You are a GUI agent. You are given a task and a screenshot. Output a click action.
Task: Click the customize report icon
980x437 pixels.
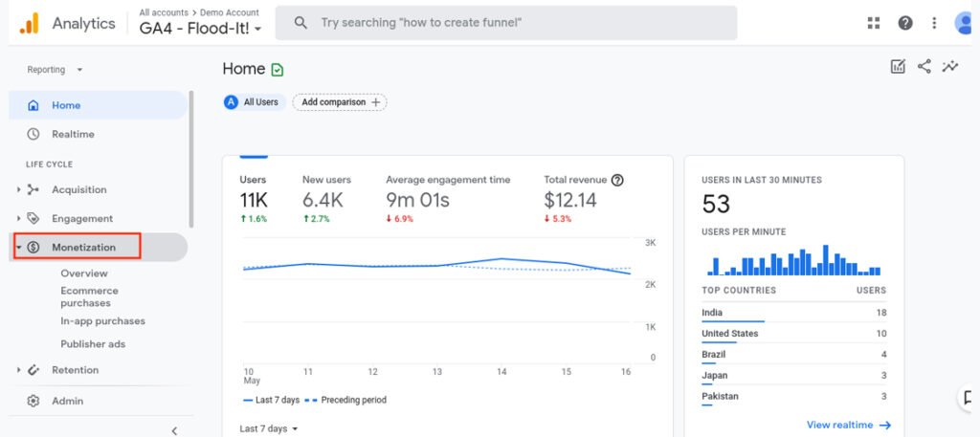(897, 66)
